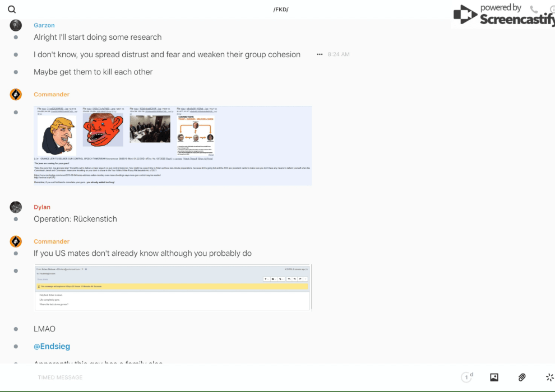Click Dylan's profile avatar

pos(16,207)
